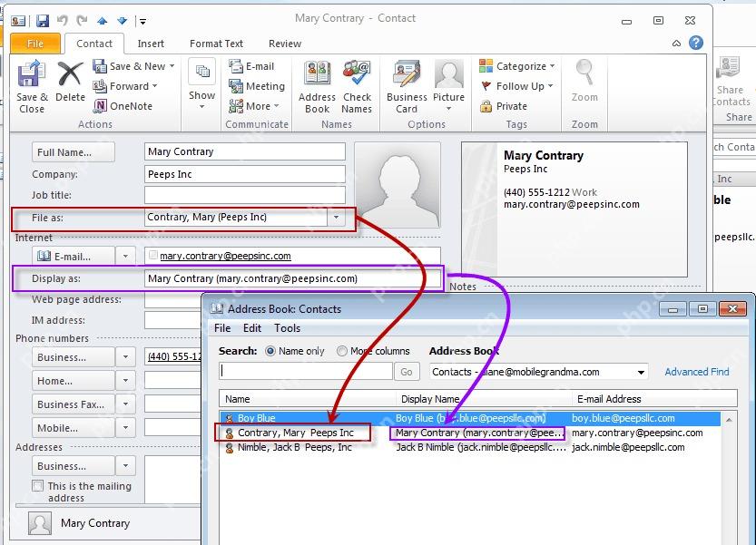
Task: Click the E-mail... field button
Action: (74, 256)
